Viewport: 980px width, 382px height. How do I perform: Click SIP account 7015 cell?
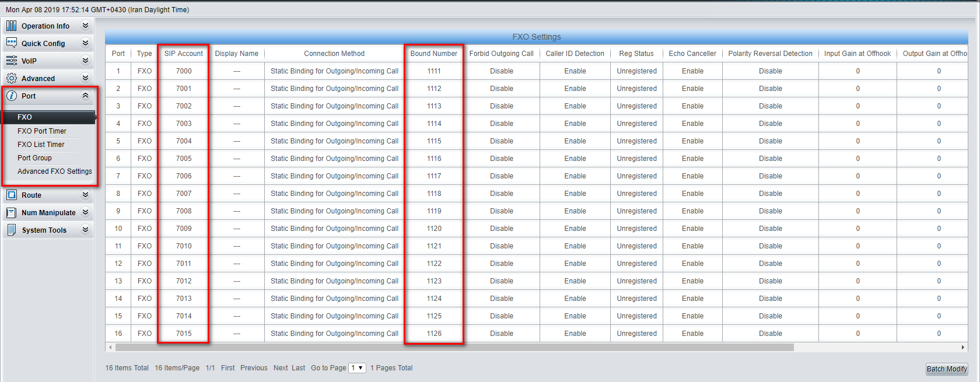(x=184, y=334)
